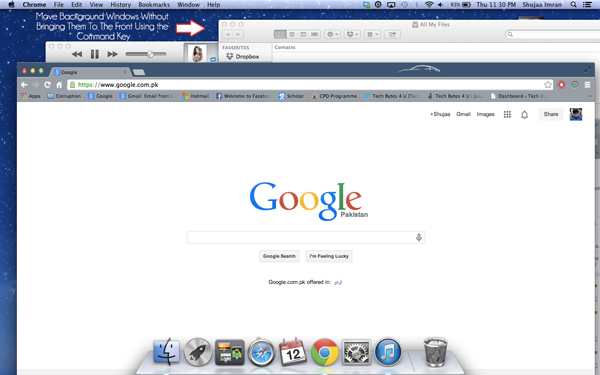The width and height of the screenshot is (600, 375).
Task: Select Dropbox in Finder favorites sidebar
Action: click(x=242, y=56)
